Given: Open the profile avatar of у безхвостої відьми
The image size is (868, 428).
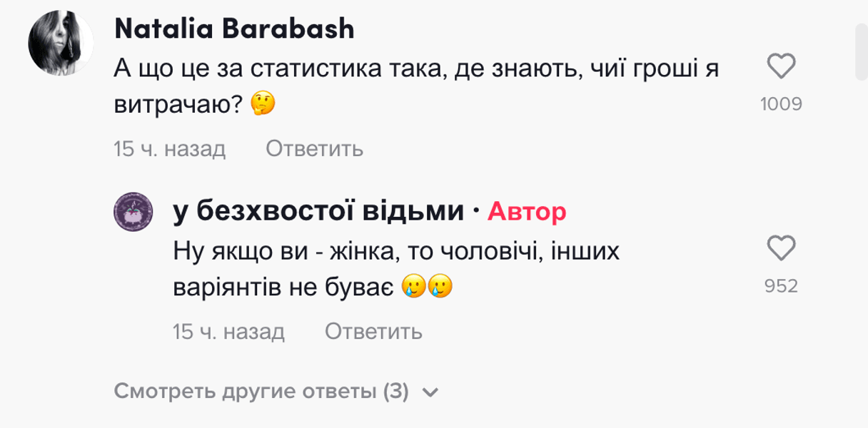Looking at the screenshot, I should 133,210.
